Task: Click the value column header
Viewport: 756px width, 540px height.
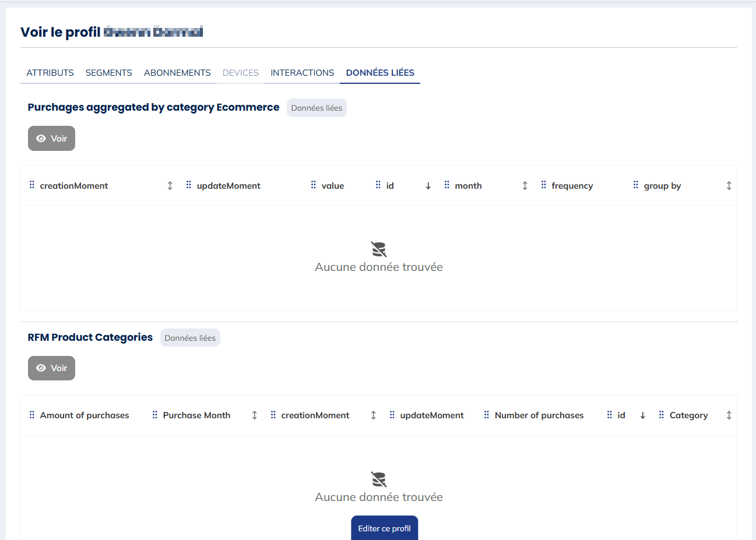Action: (x=332, y=186)
